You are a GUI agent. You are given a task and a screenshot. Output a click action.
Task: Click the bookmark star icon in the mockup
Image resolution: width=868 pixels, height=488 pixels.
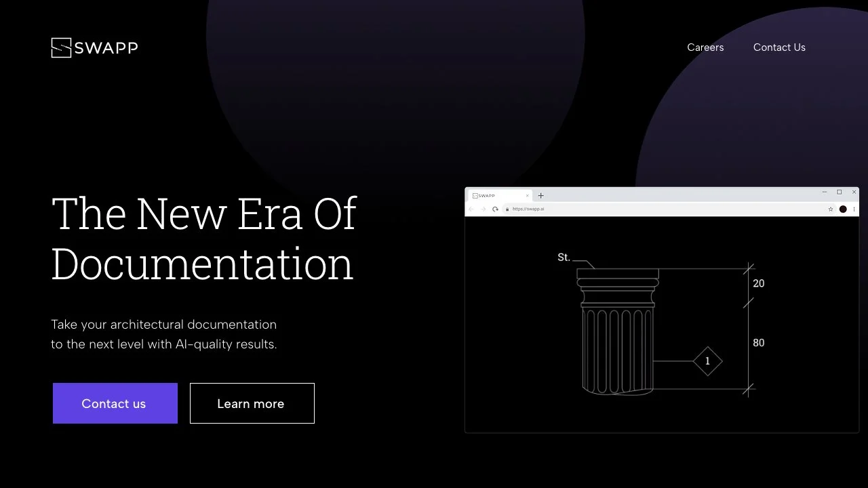[831, 209]
